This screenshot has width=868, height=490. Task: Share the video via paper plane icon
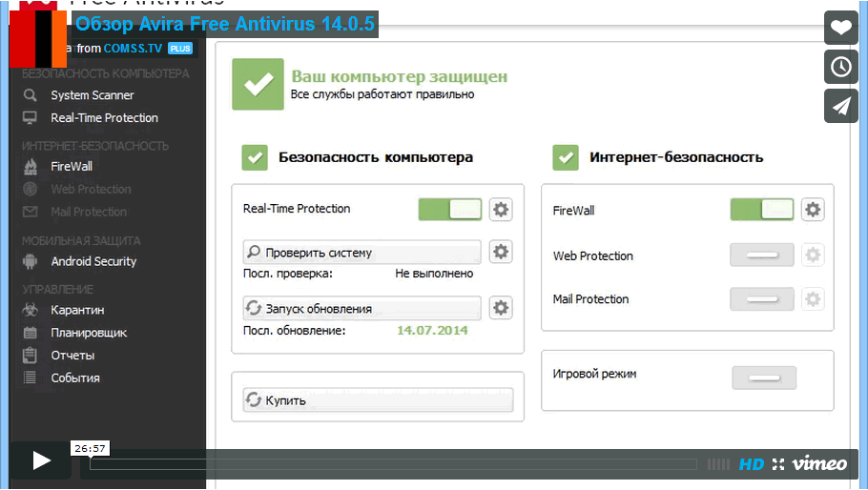point(841,106)
